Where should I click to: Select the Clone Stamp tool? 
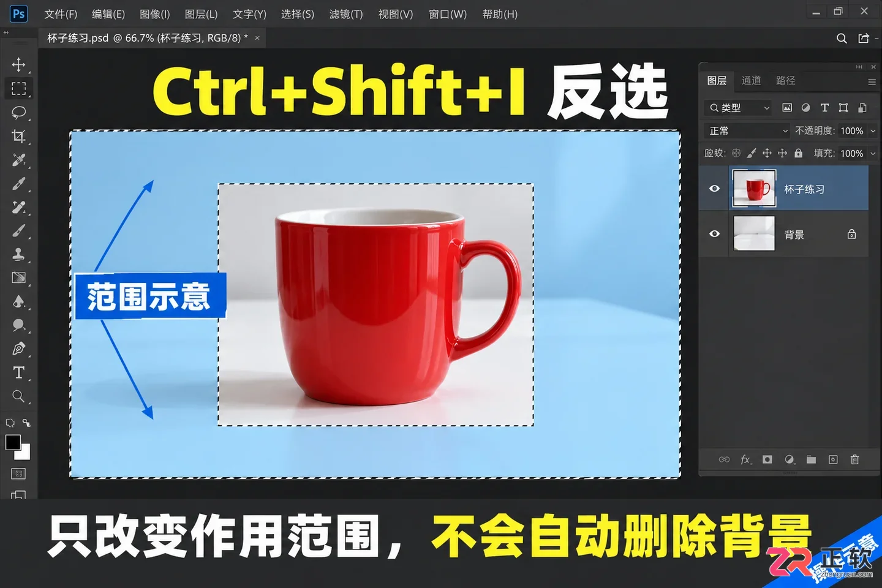coord(18,254)
